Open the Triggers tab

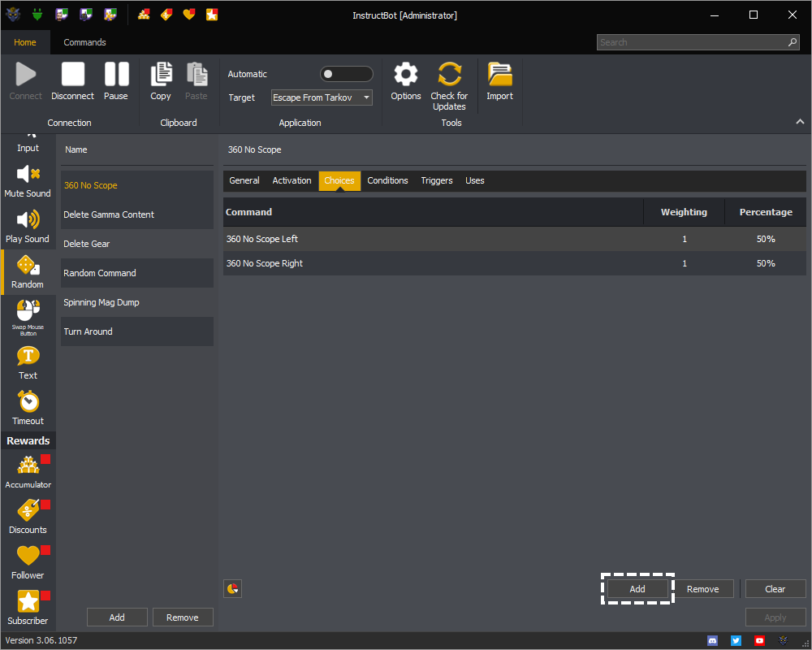437,180
